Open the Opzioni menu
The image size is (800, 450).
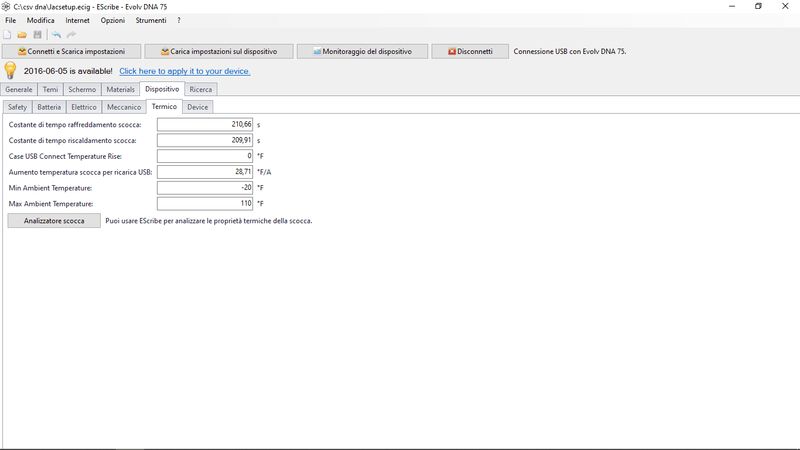click(112, 20)
